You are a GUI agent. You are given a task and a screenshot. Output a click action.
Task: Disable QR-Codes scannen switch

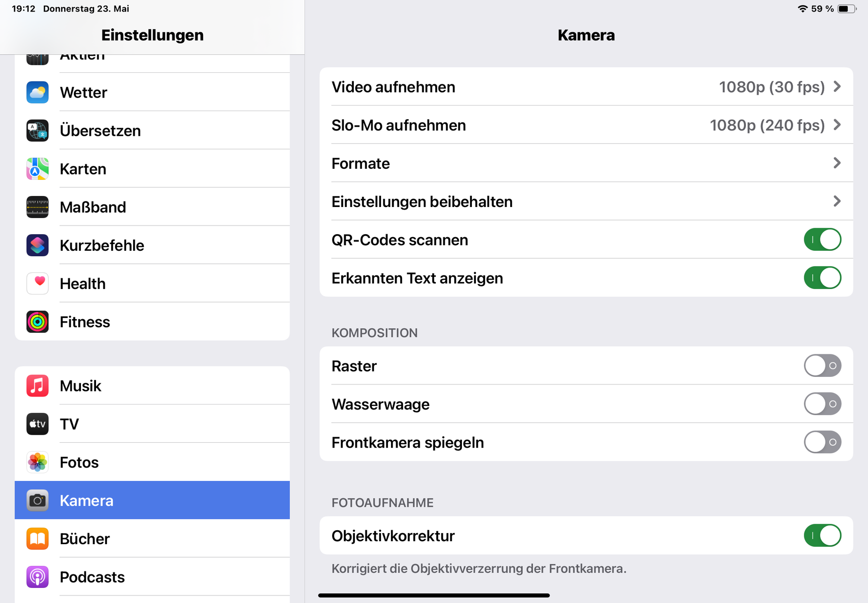click(x=822, y=240)
